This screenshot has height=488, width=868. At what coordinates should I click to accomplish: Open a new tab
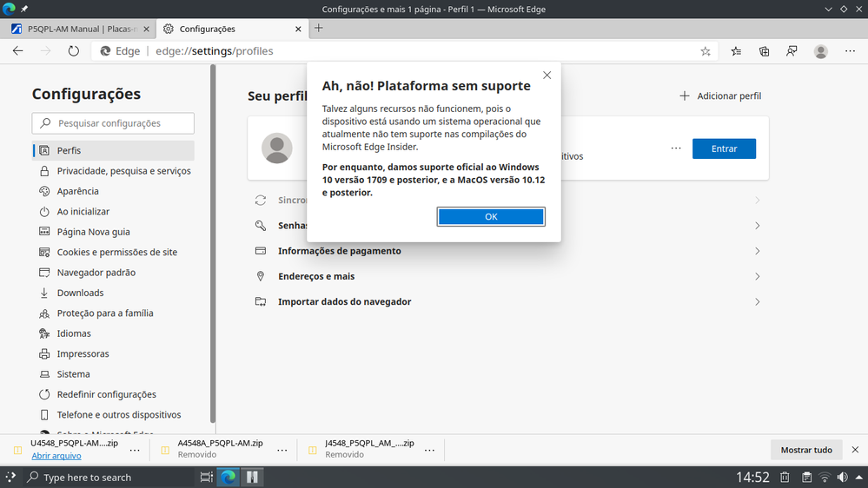[318, 28]
